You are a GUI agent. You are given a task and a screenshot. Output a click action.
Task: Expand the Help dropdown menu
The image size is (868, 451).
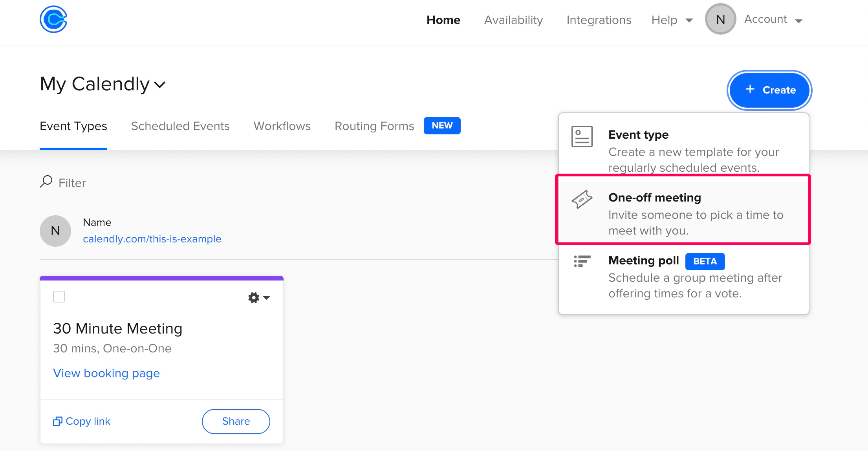point(672,20)
